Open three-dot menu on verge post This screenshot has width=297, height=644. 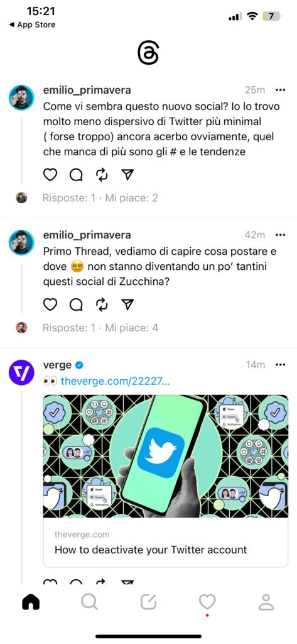(x=280, y=365)
